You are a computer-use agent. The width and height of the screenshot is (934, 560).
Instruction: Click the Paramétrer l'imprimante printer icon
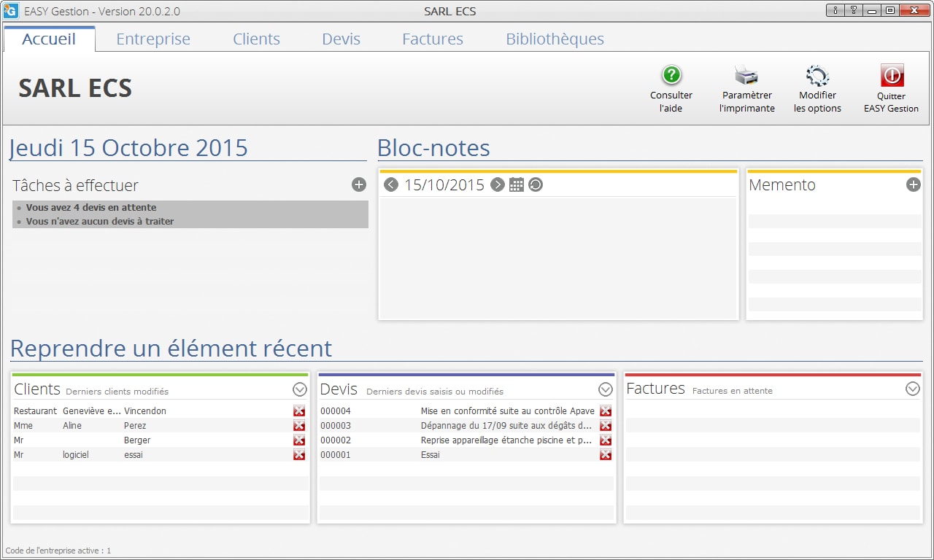[746, 75]
